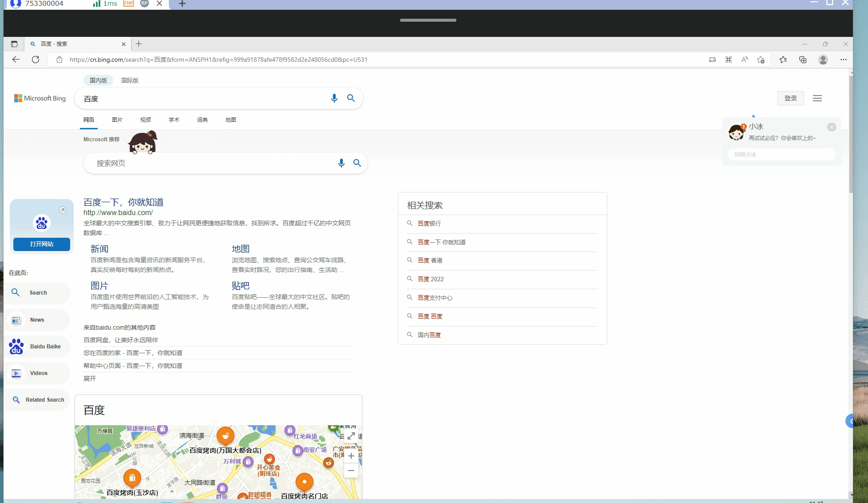Search related term 国内百度
The image size is (868, 503).
pos(429,335)
